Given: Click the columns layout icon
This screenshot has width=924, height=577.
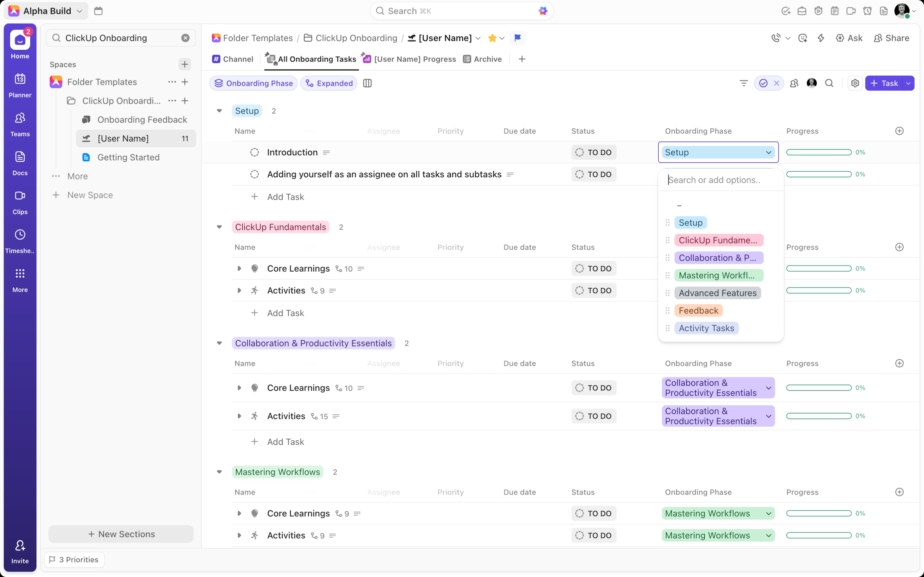Looking at the screenshot, I should (367, 83).
